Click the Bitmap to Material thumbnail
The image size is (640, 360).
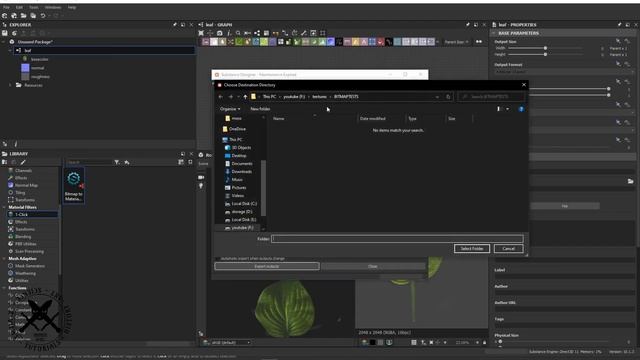pos(74,186)
